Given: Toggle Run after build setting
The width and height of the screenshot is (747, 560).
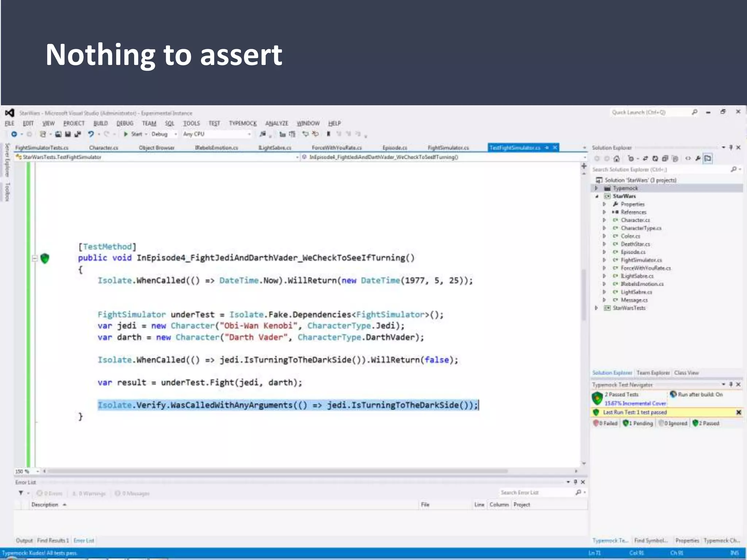Looking at the screenshot, I should point(697,394).
